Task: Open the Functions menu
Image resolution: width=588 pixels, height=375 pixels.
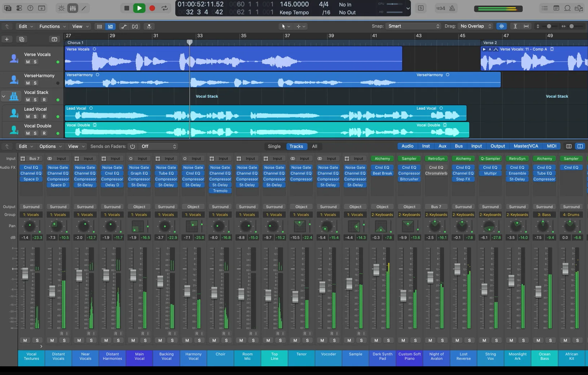Action: [x=53, y=26]
